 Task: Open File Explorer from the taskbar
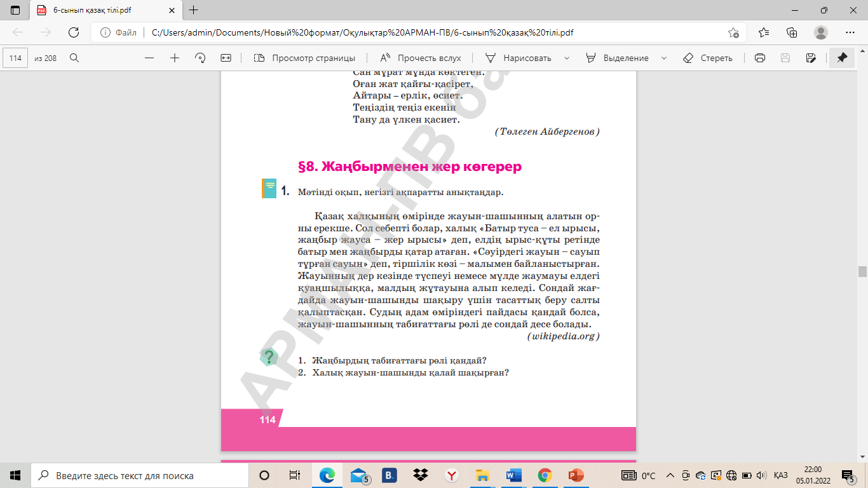pyautogui.click(x=482, y=475)
